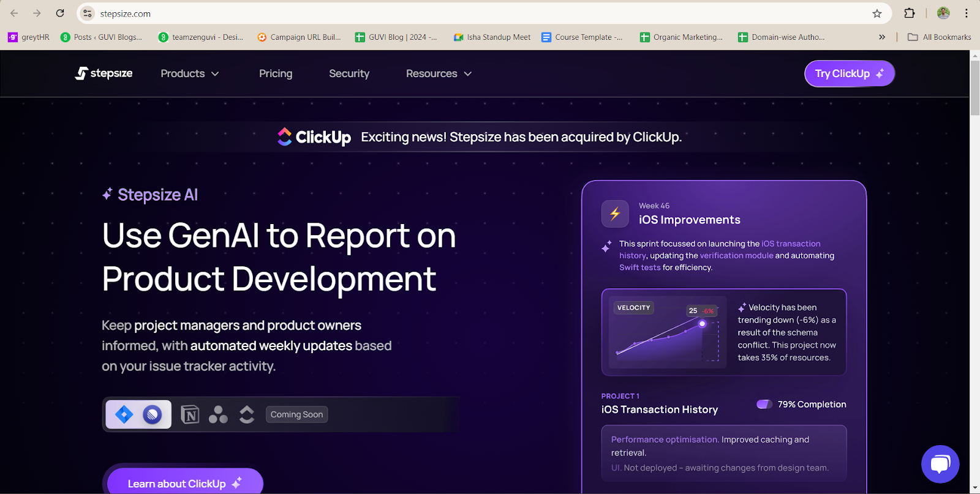Open Course Template bookmark
This screenshot has height=494, width=980.
[582, 37]
